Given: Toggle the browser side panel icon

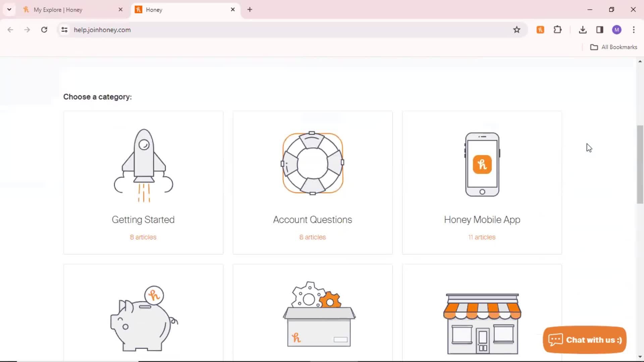Looking at the screenshot, I should pos(600,30).
